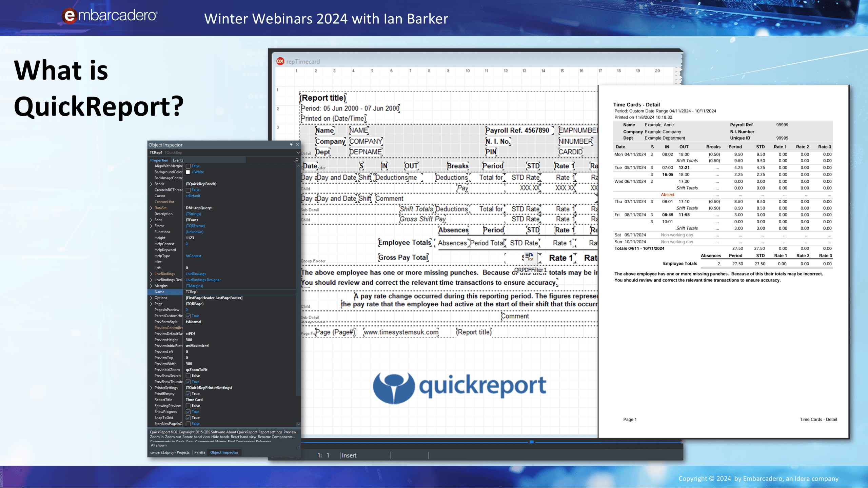Click the DX icon beside repTimecard title

coord(280,61)
